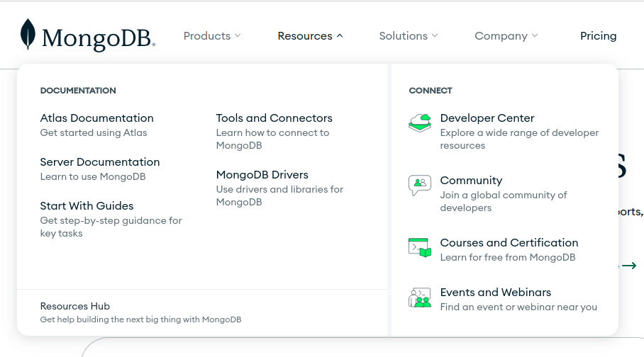The image size is (644, 357).
Task: Open the Company menu
Action: pos(501,36)
